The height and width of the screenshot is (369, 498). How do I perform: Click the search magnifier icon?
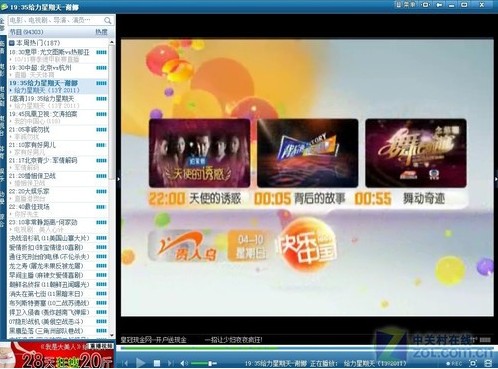pyautogui.click(x=108, y=20)
